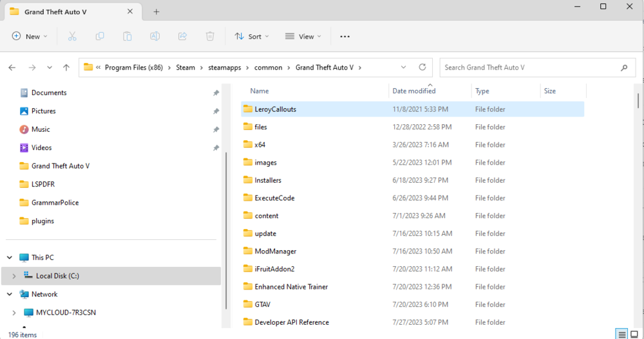Click the file list vertical scrollbar
The width and height of the screenshot is (644, 339).
[638, 101]
